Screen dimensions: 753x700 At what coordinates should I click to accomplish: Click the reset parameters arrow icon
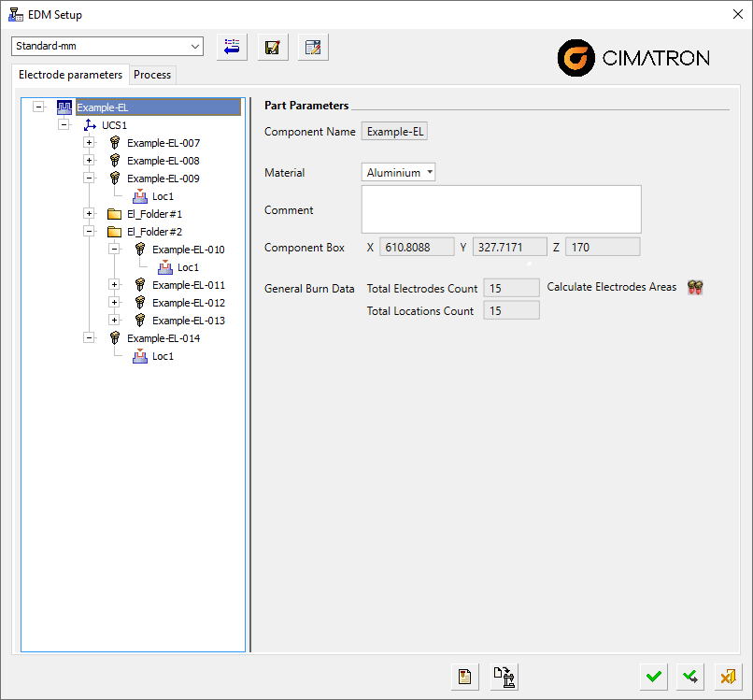232,48
